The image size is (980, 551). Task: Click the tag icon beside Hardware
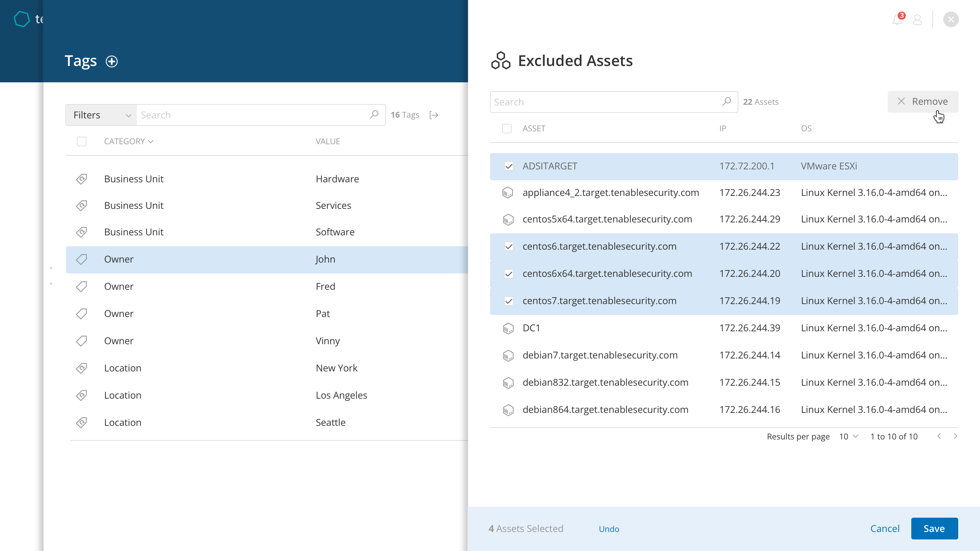tap(81, 179)
